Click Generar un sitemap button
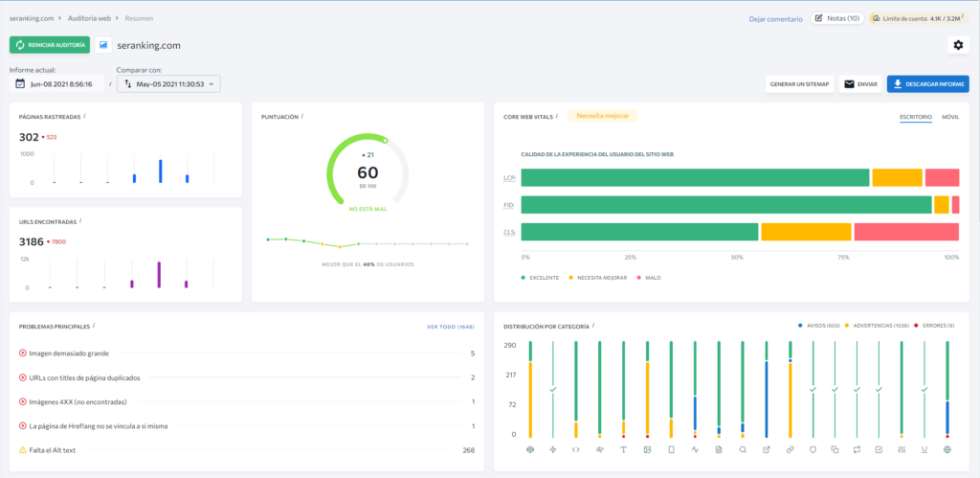 pos(799,84)
